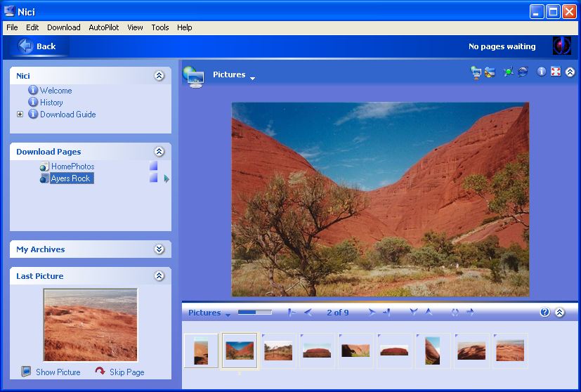Open the Edit menu
The image size is (581, 392).
(x=32, y=27)
